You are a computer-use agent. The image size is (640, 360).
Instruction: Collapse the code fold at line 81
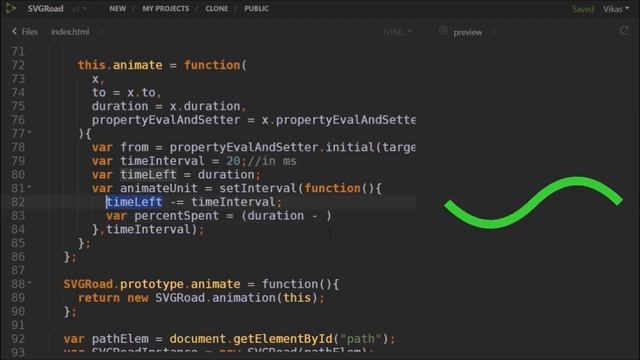click(29, 187)
